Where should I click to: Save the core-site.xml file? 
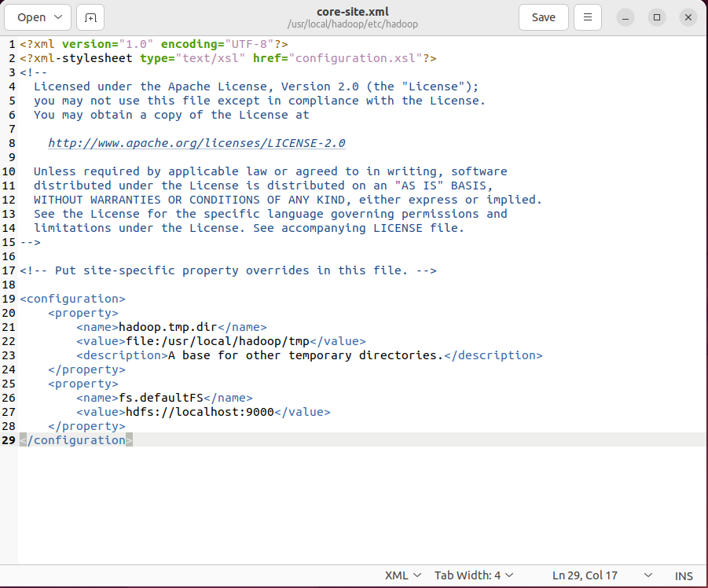click(543, 17)
